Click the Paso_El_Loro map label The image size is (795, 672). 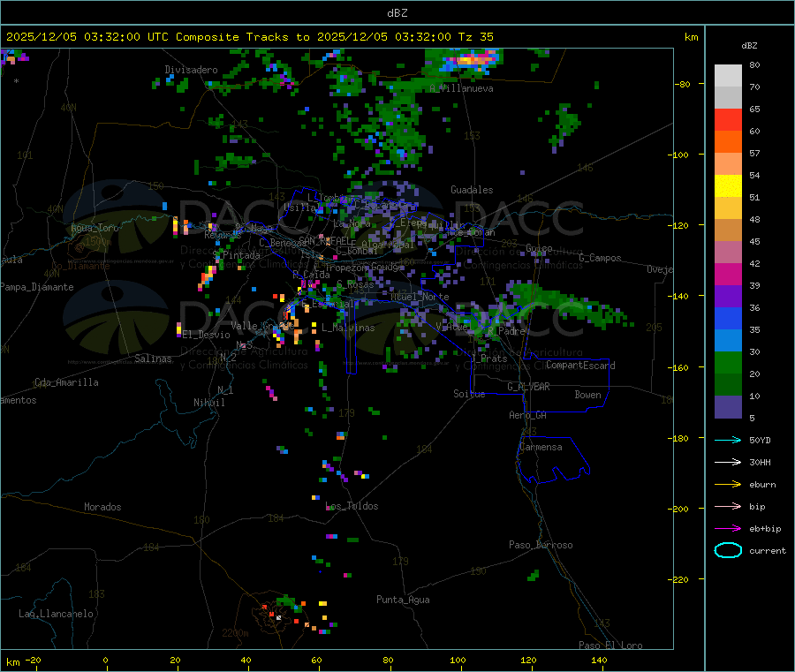tap(610, 646)
